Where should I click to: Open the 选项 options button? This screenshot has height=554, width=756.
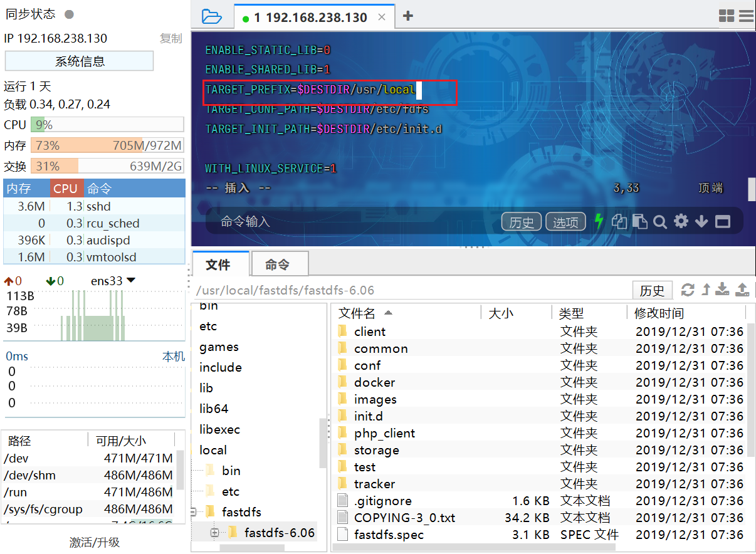(x=565, y=222)
